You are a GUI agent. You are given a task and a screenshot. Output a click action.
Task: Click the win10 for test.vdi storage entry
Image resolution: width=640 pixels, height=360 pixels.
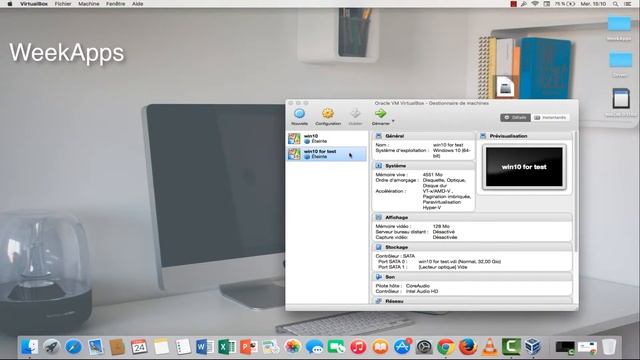[460, 262]
